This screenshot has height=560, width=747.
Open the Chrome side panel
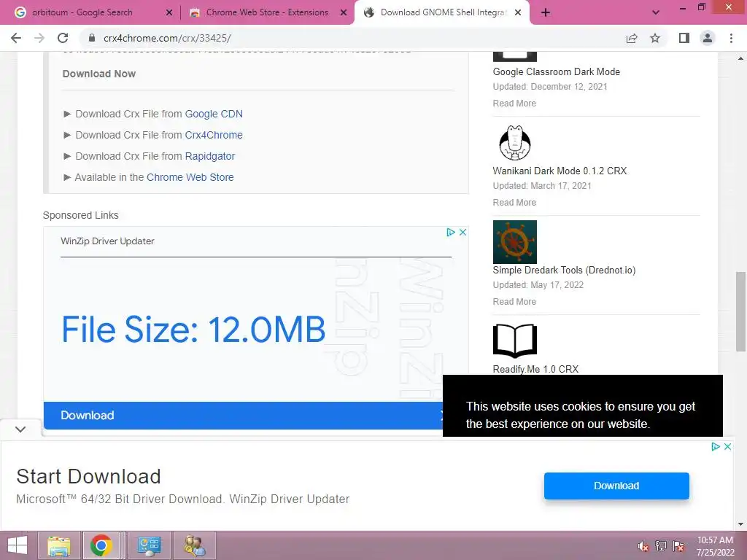point(684,38)
